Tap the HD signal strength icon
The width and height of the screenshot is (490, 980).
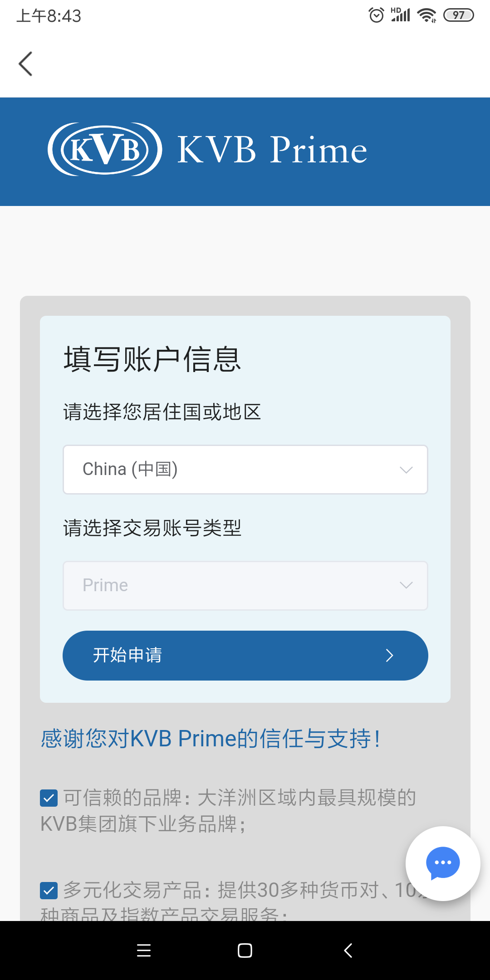pyautogui.click(x=401, y=15)
